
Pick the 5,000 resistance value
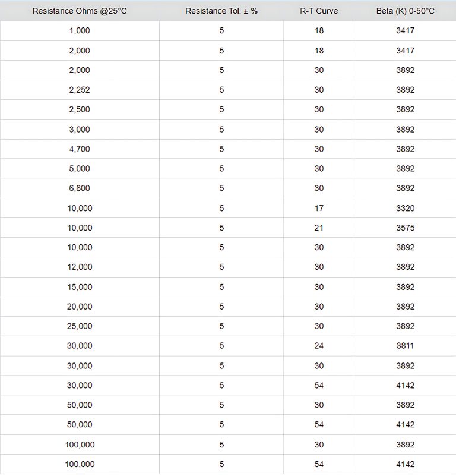point(80,169)
